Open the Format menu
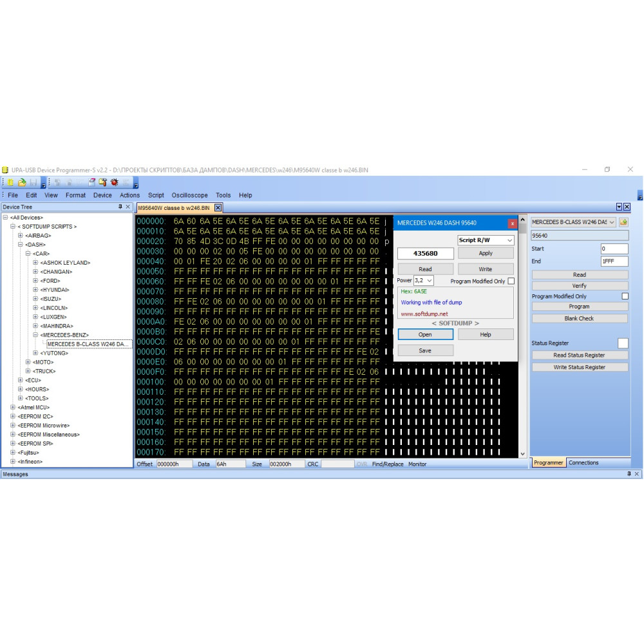The height and width of the screenshot is (644, 644). pyautogui.click(x=75, y=195)
